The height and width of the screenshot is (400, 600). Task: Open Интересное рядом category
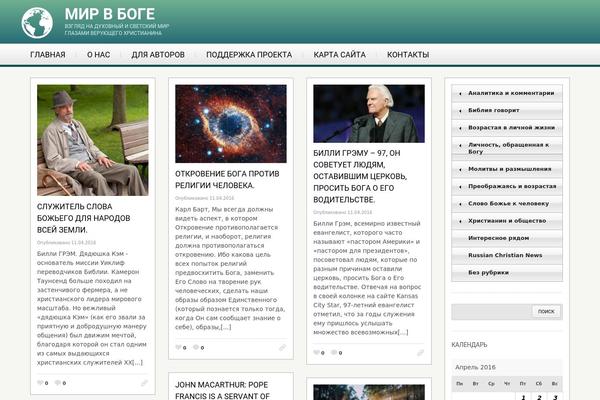499,238
